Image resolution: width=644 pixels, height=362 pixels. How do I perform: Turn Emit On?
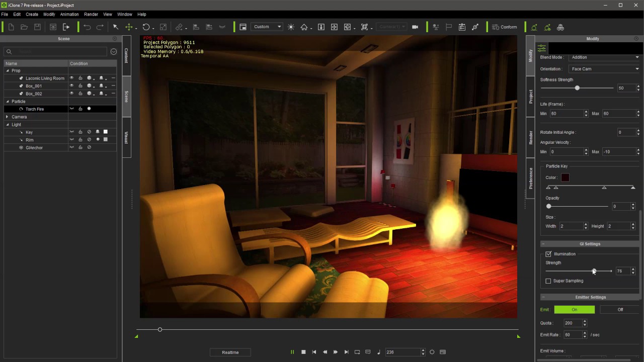pyautogui.click(x=574, y=310)
